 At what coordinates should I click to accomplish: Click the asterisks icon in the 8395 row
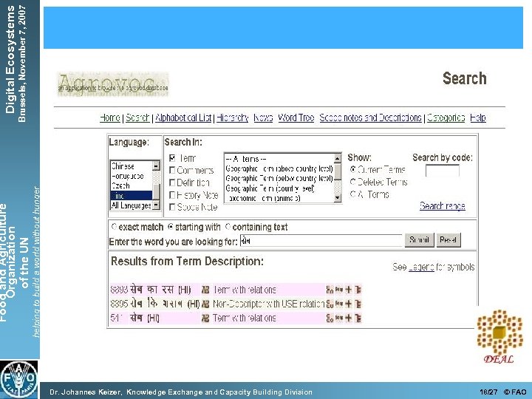tap(339, 304)
